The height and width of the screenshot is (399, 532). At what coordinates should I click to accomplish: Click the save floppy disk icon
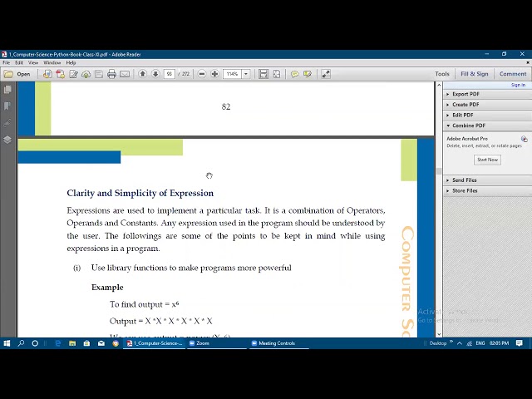point(99,74)
